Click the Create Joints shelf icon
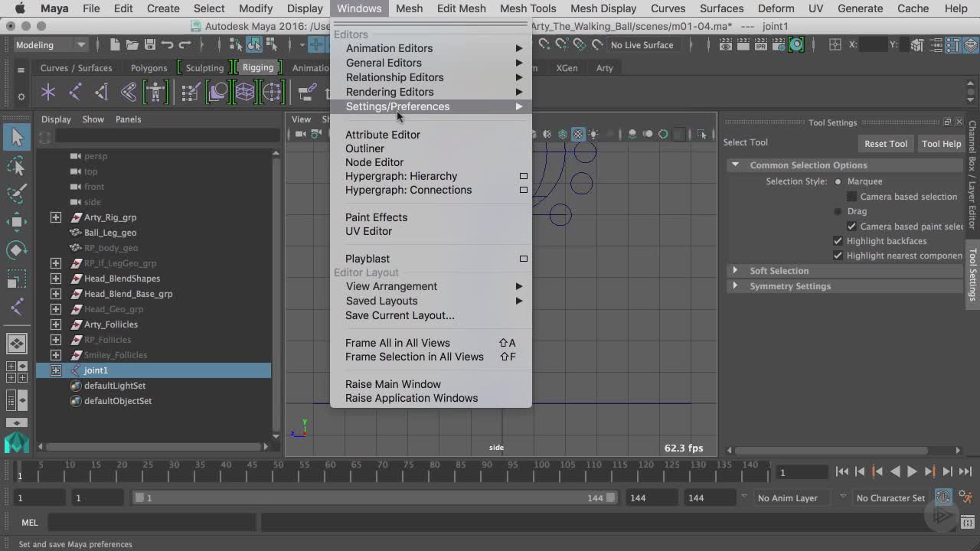980x551 pixels. click(x=75, y=93)
